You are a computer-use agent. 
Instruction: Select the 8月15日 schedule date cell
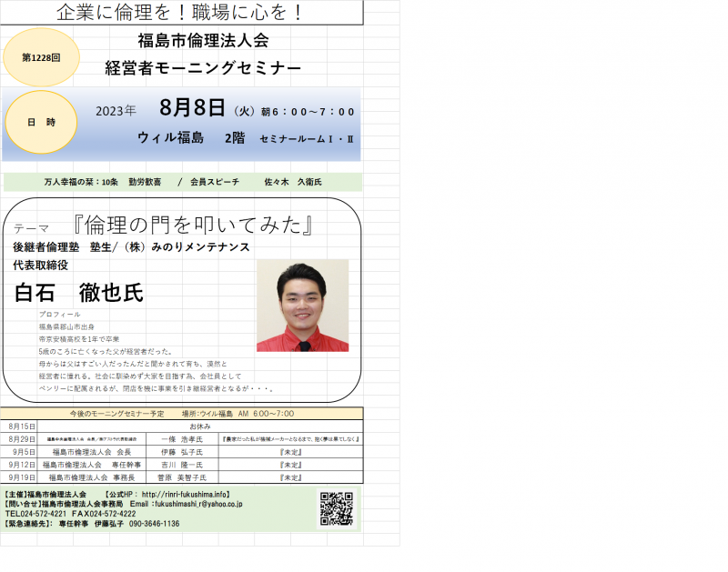tap(22, 426)
